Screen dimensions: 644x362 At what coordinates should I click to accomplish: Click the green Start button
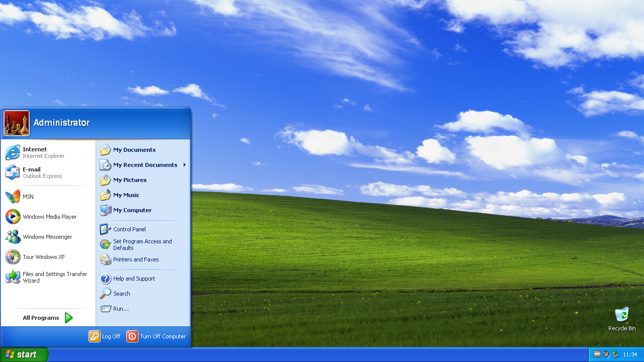(24, 354)
